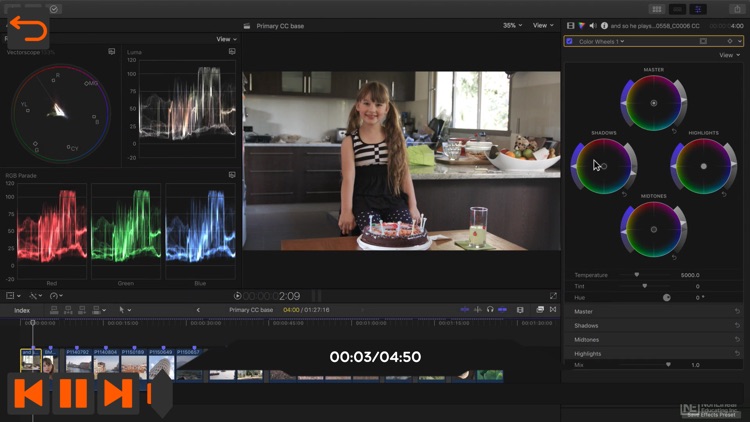Click the insert clip icon
The height and width of the screenshot is (422, 750).
(68, 310)
